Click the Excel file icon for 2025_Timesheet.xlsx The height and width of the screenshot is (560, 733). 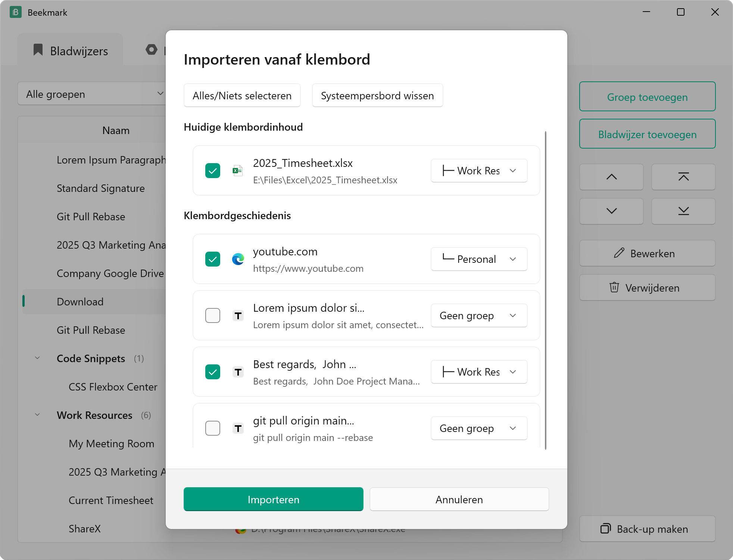(238, 171)
